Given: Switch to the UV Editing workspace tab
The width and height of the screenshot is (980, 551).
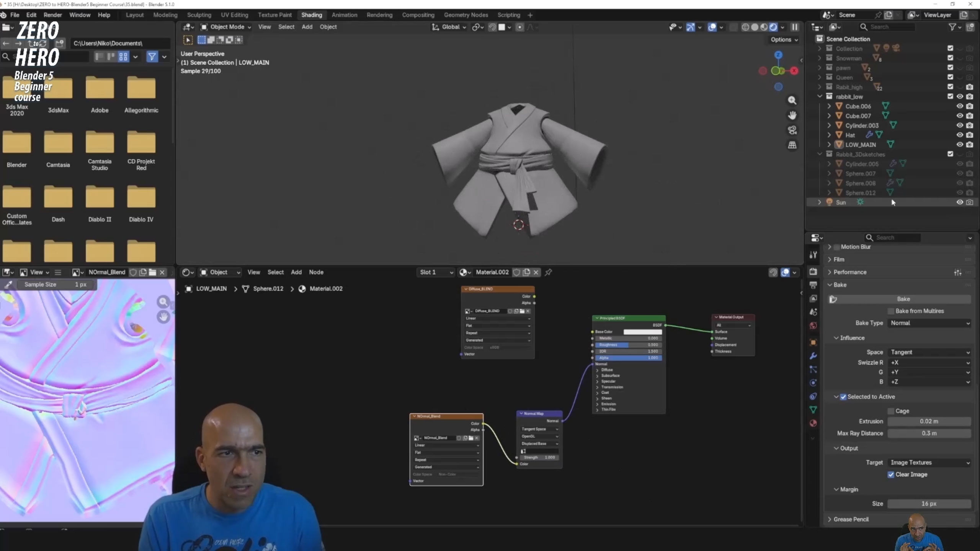Looking at the screenshot, I should pyautogui.click(x=234, y=15).
